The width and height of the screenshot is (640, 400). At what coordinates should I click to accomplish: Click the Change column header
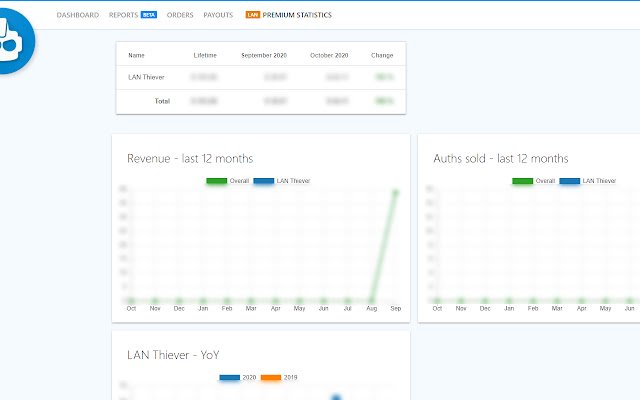click(x=382, y=55)
